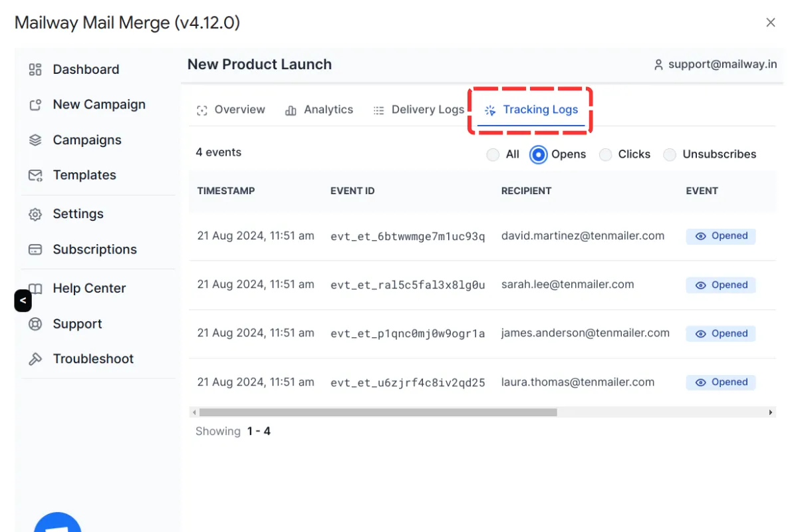Viewport: 798px width, 532px height.
Task: Select the All radio filter
Action: click(493, 155)
